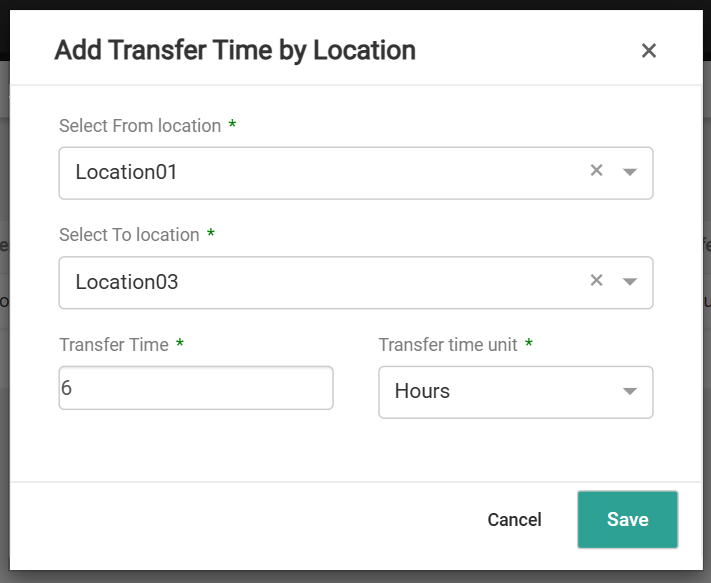711x583 pixels.
Task: Clear the Location03 To location selection
Action: tap(596, 280)
